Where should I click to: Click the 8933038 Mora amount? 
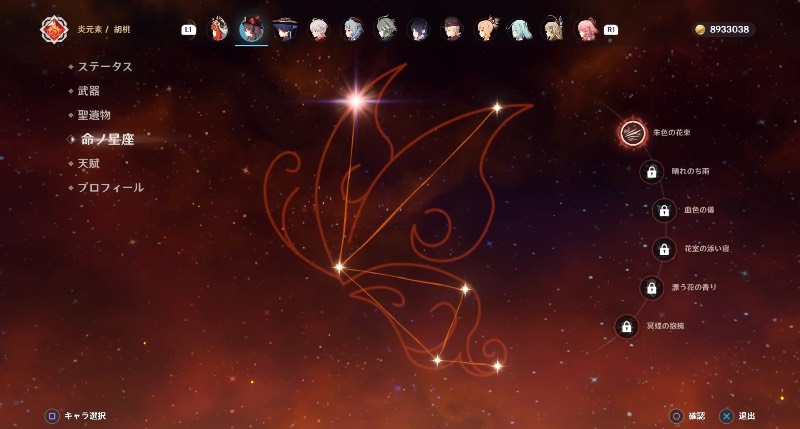[x=730, y=30]
